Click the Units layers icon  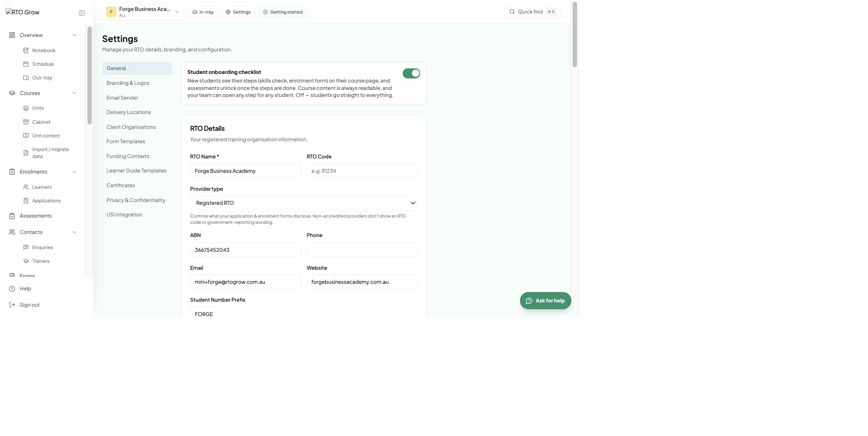26,108
